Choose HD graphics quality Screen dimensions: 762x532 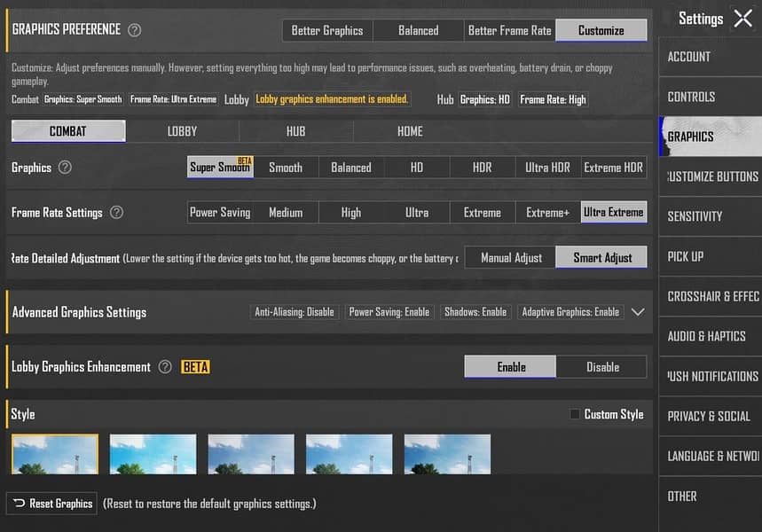(417, 168)
